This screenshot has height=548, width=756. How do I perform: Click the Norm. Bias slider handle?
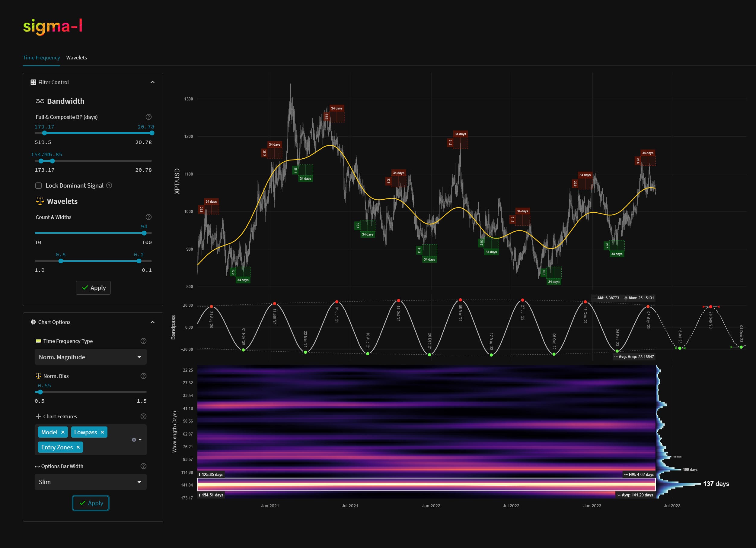(x=40, y=392)
